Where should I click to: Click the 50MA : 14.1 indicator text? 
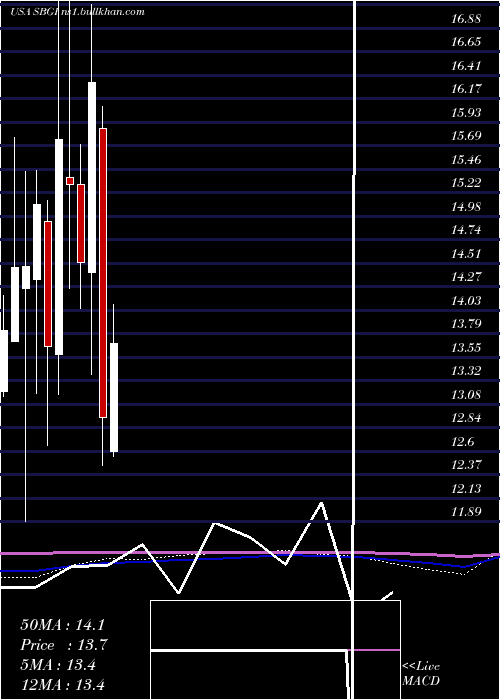tap(62, 625)
